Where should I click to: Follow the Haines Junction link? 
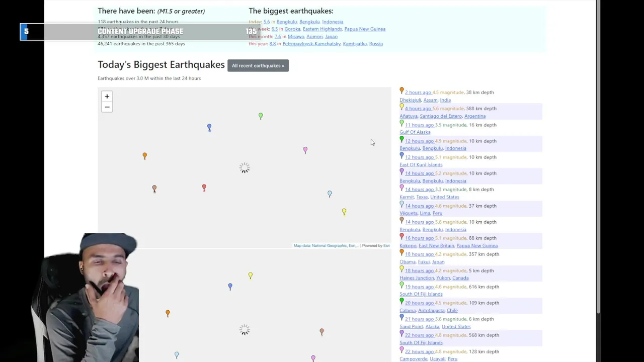click(417, 278)
